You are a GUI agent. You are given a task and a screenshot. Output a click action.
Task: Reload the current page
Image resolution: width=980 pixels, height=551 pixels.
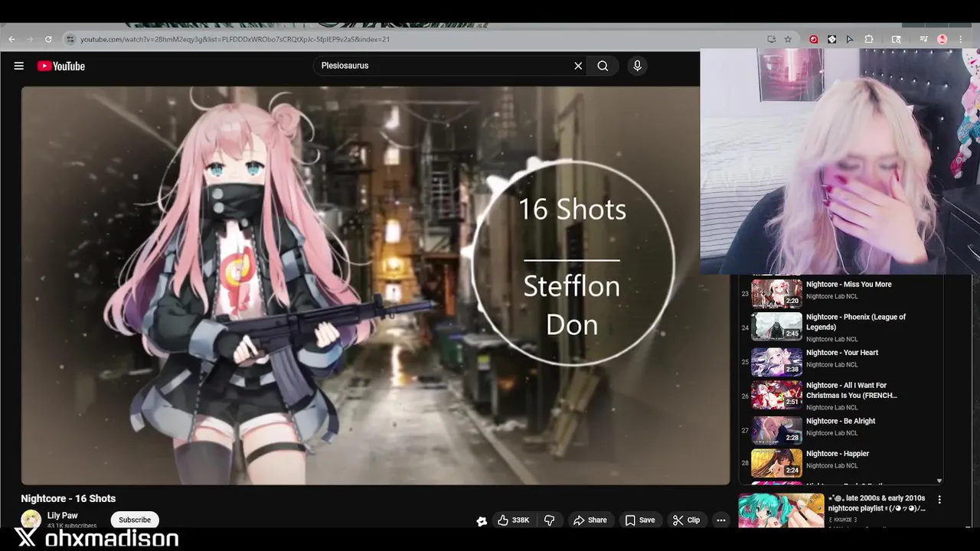click(x=48, y=39)
